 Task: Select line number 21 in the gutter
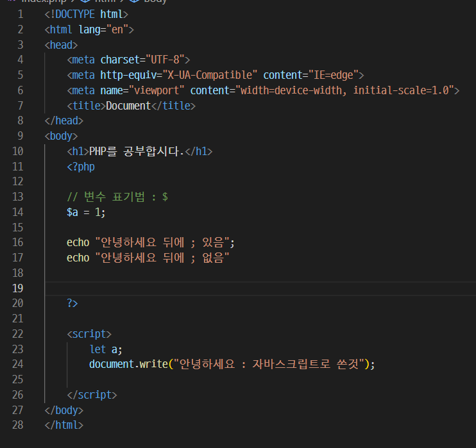[x=17, y=319]
